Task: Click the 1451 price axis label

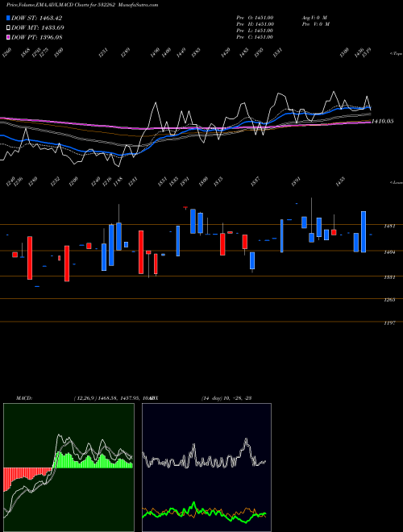Action: (x=389, y=226)
